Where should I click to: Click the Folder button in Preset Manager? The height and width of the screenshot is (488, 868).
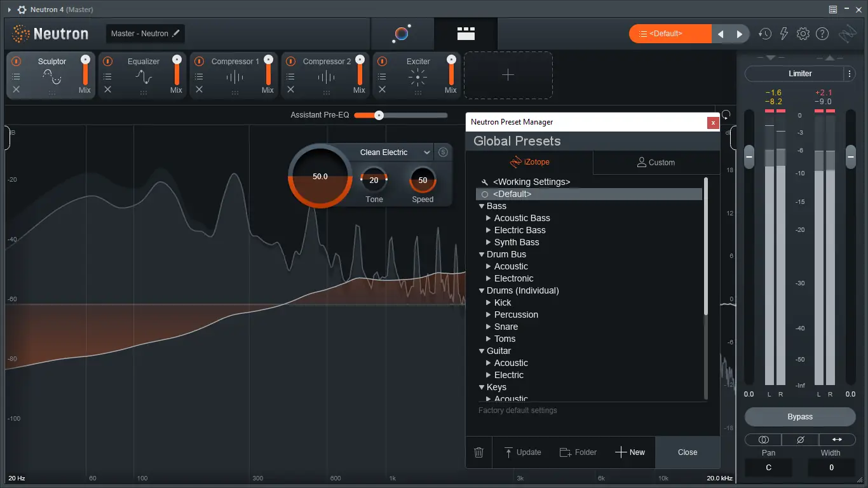tap(578, 452)
